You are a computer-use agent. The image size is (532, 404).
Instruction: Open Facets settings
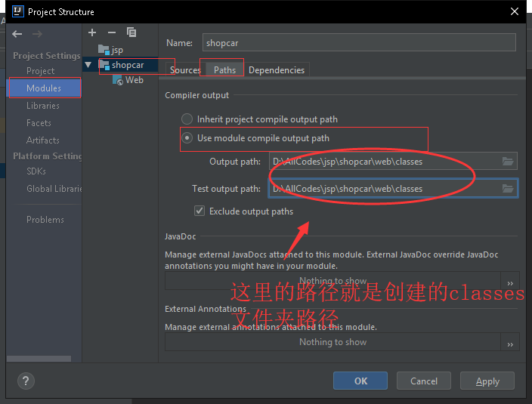(39, 123)
